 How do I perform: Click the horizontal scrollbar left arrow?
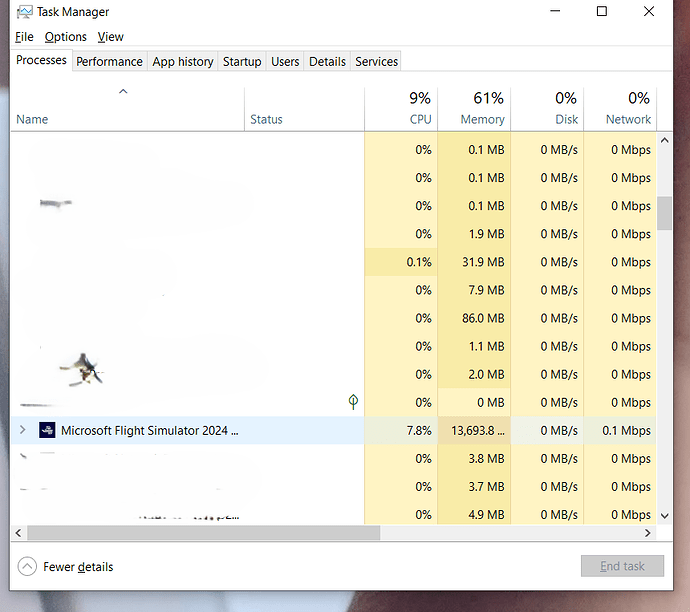[18, 533]
